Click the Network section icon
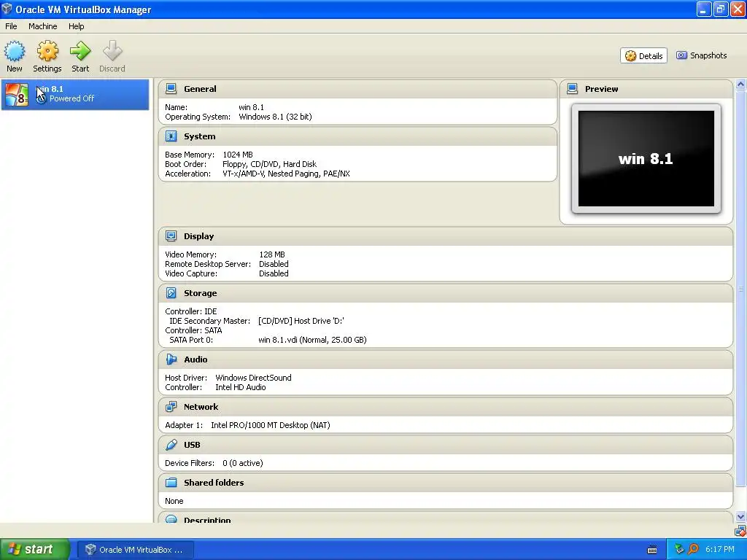This screenshot has width=747, height=560. click(x=171, y=407)
